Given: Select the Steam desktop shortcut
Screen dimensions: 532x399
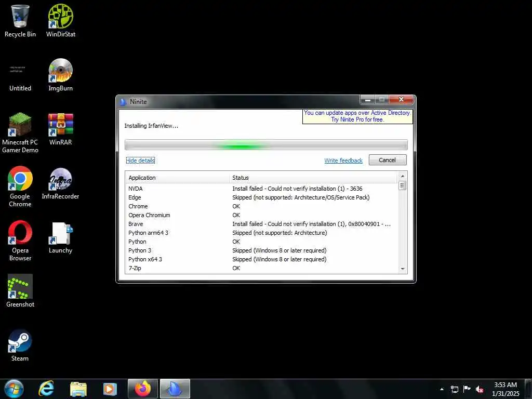Looking at the screenshot, I should tap(20, 345).
